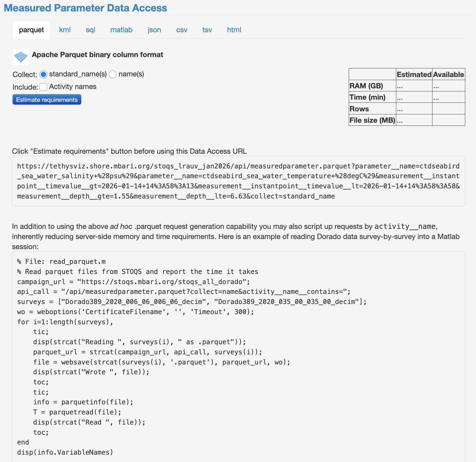Click the 'Time (min)' table row label
Viewport: 476px width, 462px height.
[368, 97]
